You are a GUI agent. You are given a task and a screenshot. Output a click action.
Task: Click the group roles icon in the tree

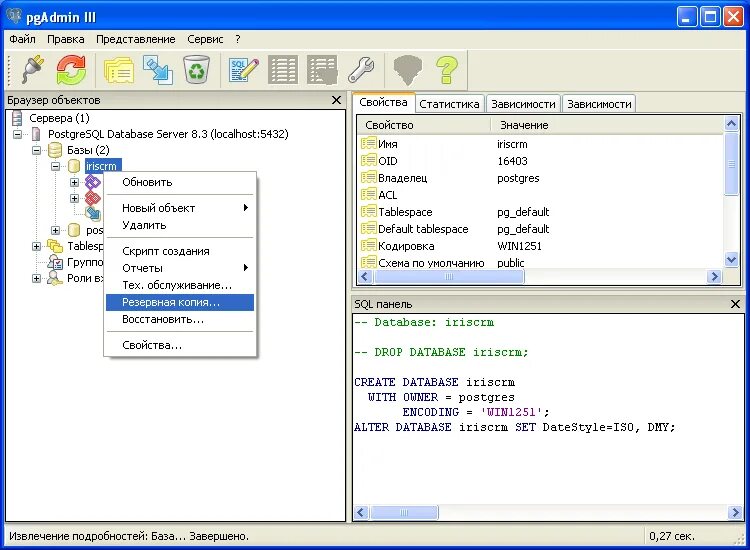click(55, 262)
